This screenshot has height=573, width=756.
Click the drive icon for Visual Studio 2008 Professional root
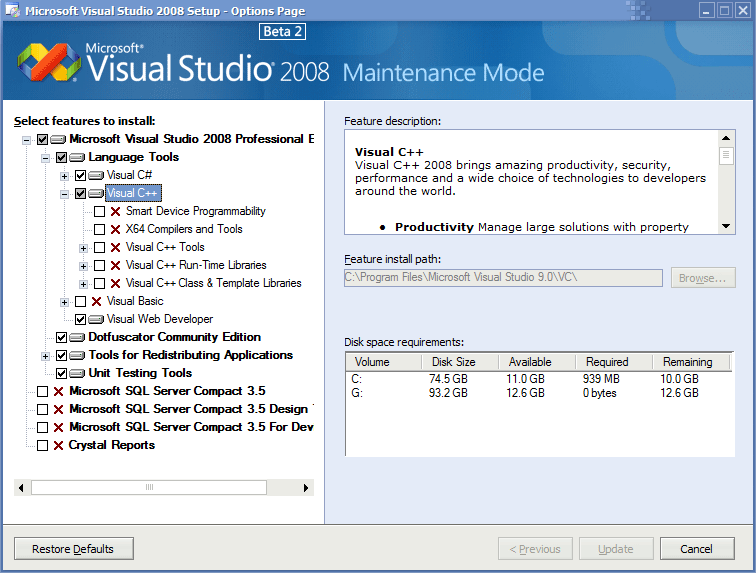tap(58, 139)
